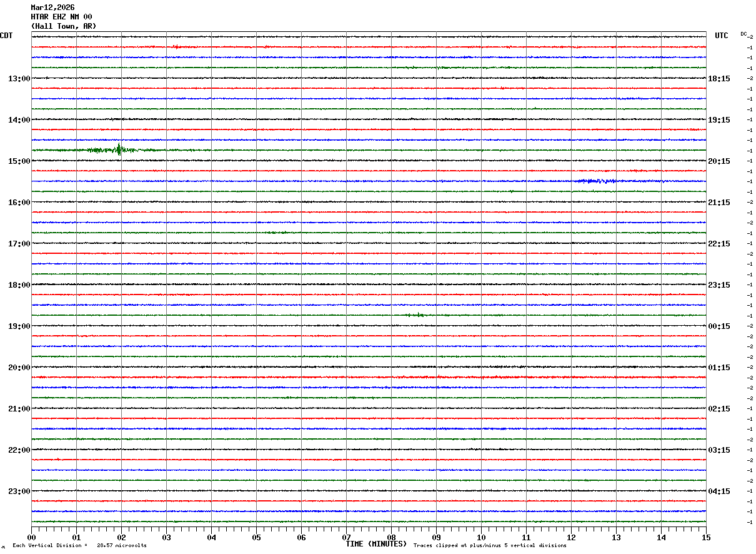756x554 pixels.
Task: Click the 09 minute axis label
Action: (437, 537)
